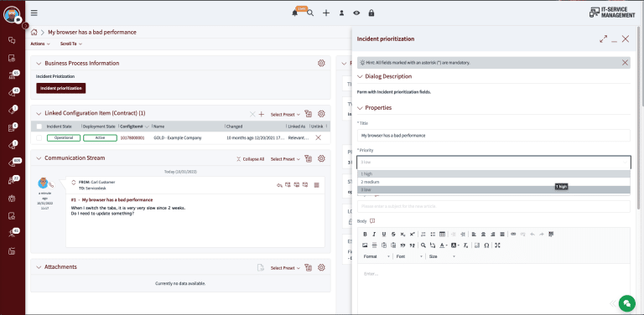Open the Font dropdown in editor
The width and height of the screenshot is (644, 315).
[x=409, y=256]
